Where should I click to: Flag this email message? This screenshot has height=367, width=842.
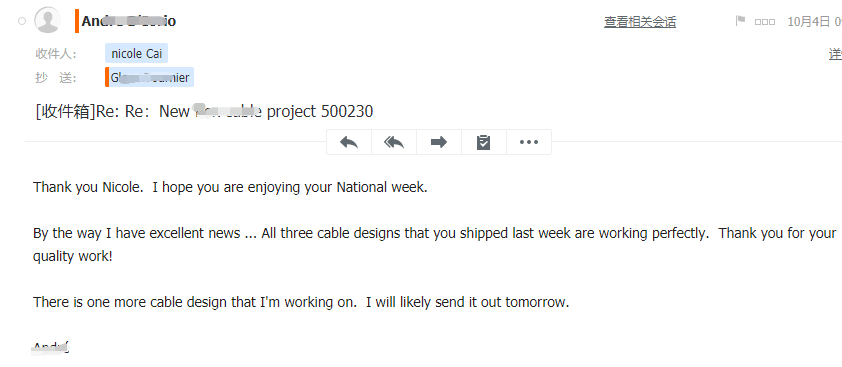(x=741, y=21)
